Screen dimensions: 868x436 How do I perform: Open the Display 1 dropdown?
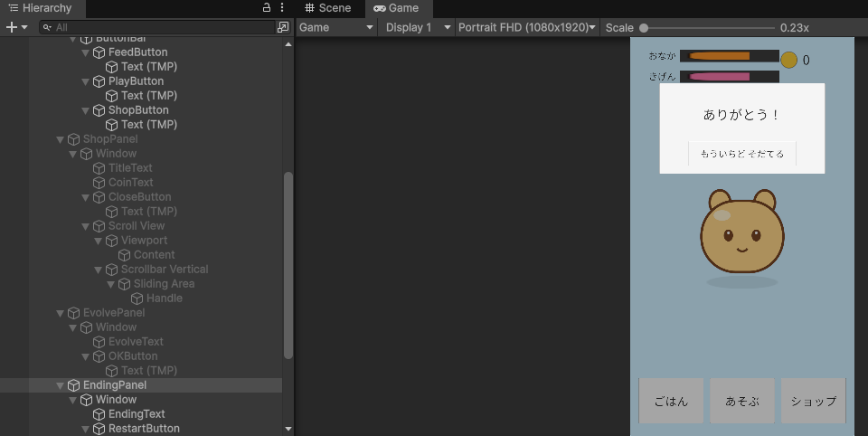(x=418, y=28)
